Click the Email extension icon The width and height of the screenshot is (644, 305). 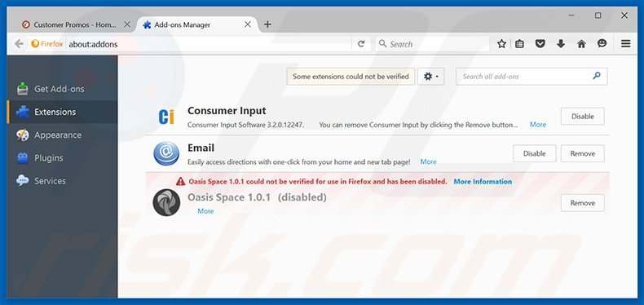(x=166, y=154)
